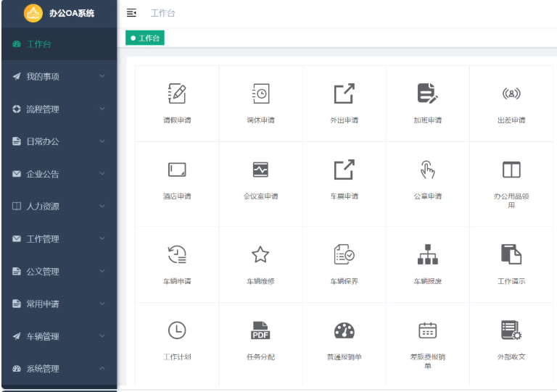Click the 差旅费报销单 label text

[428, 361]
